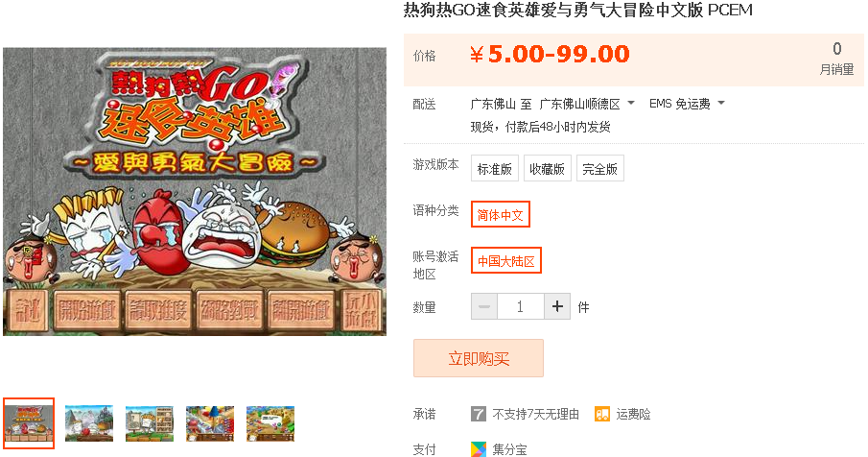
Task: View the third product thumbnail
Action: (150, 423)
